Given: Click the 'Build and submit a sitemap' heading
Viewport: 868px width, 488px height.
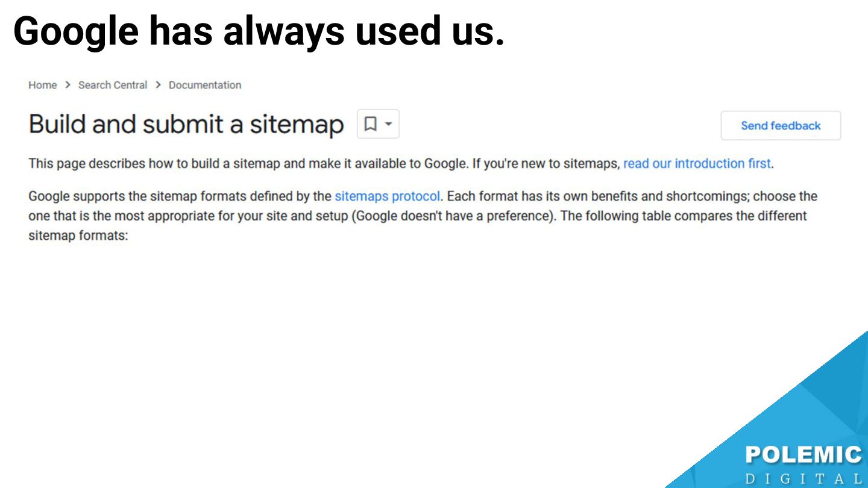Looking at the screenshot, I should 186,124.
